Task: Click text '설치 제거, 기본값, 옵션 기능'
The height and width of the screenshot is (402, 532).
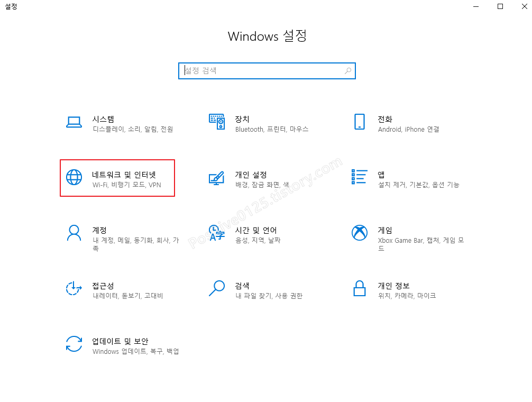Action: point(419,185)
